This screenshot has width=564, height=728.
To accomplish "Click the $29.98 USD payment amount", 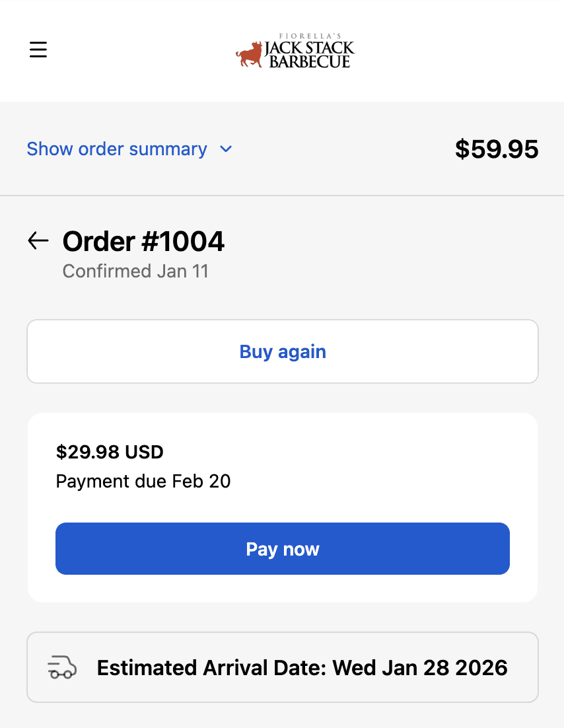I will 110,452.
